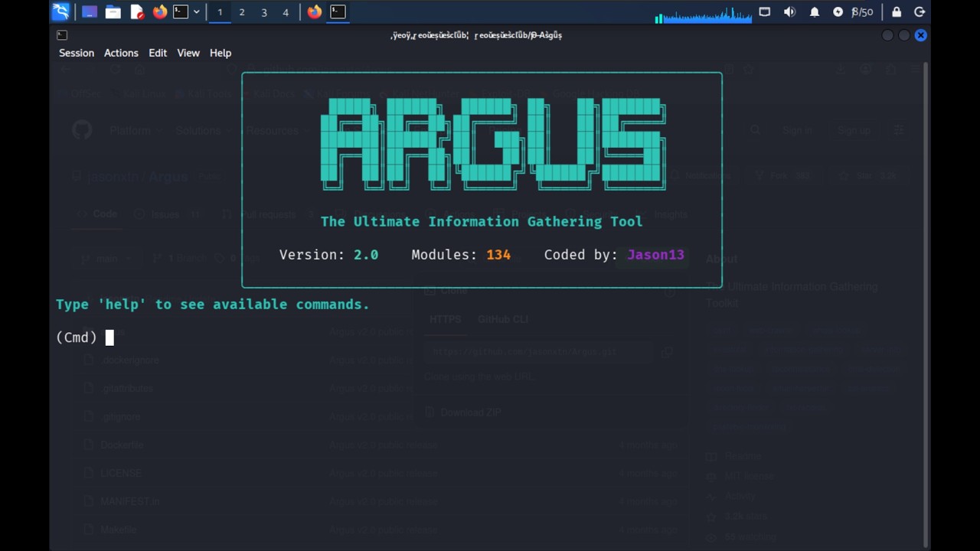Bring the Firefox window to front via taskbar
The width and height of the screenshot is (980, 551).
(x=315, y=11)
